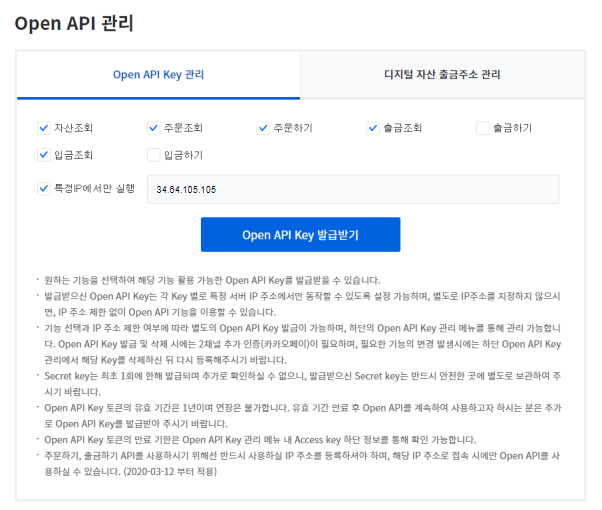Focus the IP address field showing 34.64.105.105

point(352,189)
